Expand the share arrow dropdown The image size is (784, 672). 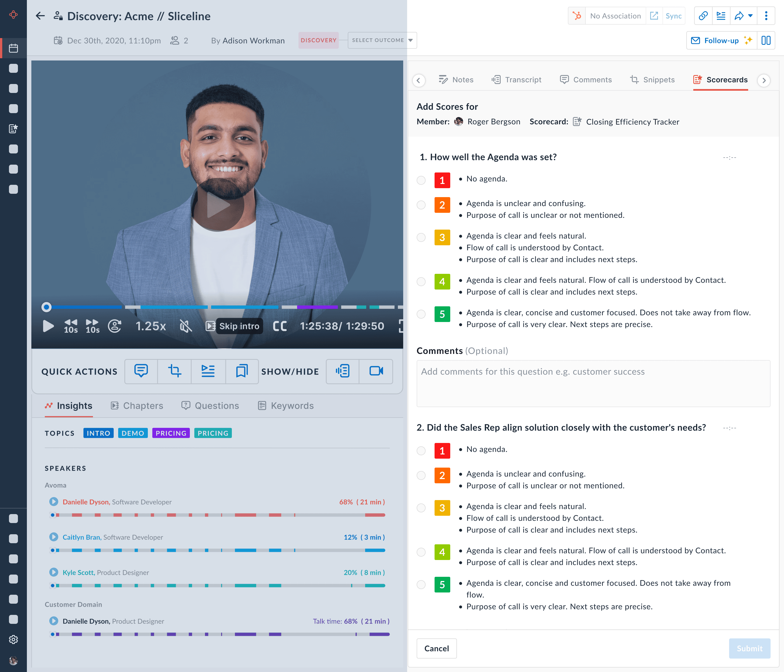point(750,16)
